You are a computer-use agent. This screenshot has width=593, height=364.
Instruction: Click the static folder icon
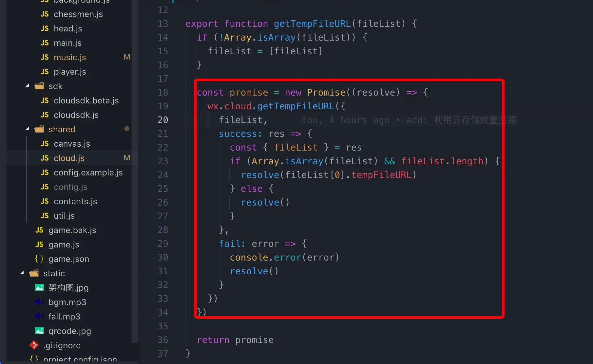(x=34, y=273)
